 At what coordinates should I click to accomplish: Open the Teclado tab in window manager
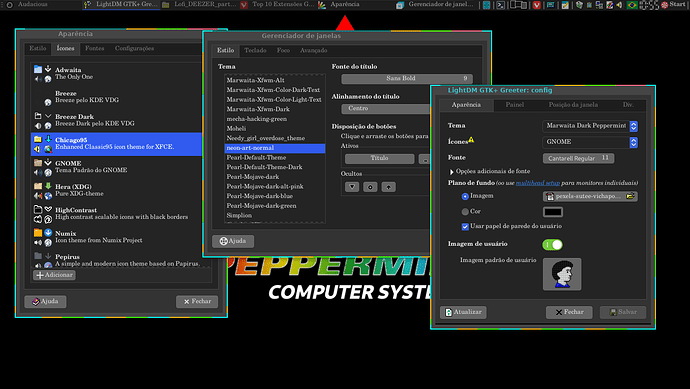pos(255,50)
